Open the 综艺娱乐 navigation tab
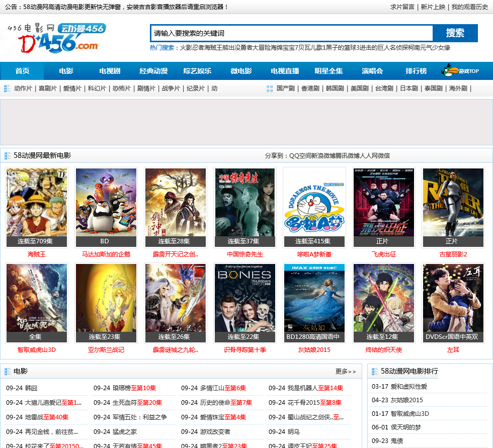493x448 pixels. click(197, 71)
